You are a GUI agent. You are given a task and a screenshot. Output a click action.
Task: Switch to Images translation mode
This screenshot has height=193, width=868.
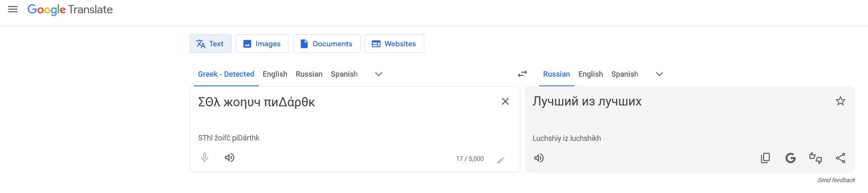pyautogui.click(x=262, y=44)
